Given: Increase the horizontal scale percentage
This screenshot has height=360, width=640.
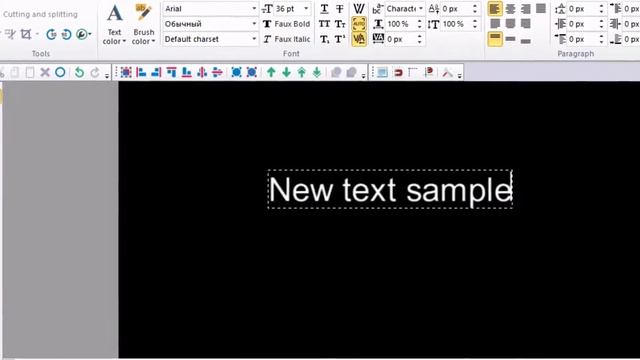Looking at the screenshot, I should pos(420,21).
